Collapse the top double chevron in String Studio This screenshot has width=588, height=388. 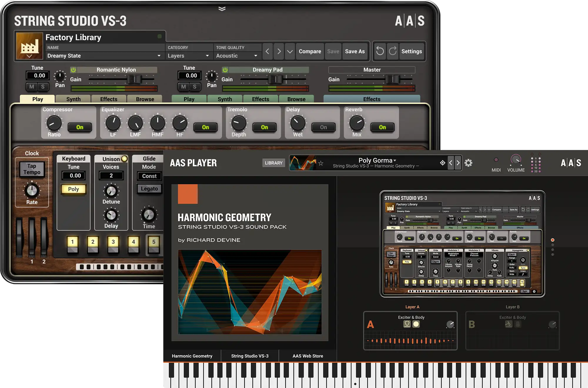pos(222,9)
